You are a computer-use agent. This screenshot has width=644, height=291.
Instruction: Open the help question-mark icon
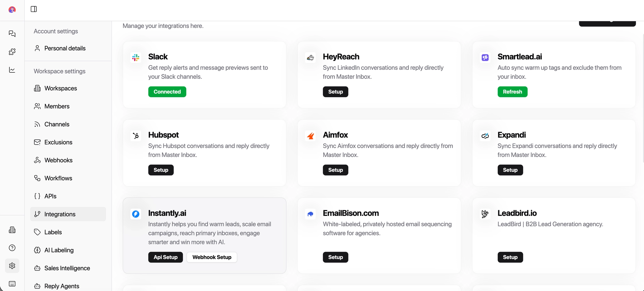[12, 248]
